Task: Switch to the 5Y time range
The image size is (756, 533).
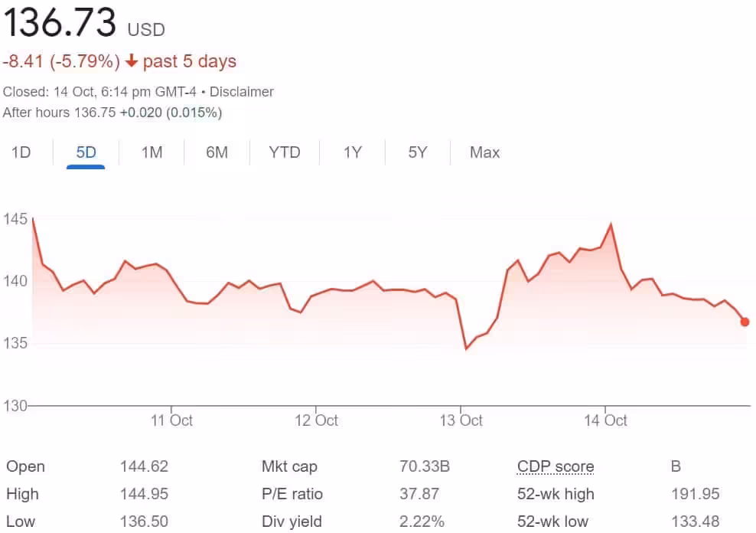Action: tap(418, 152)
